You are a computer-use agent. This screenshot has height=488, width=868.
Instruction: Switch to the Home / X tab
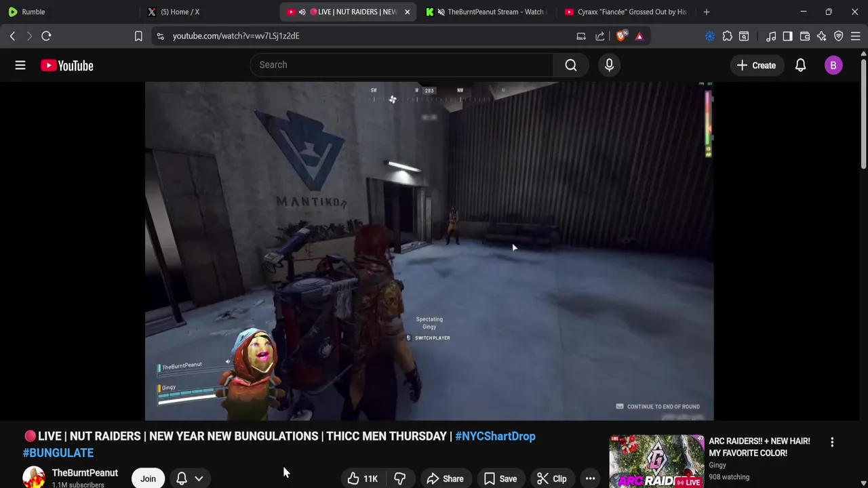click(x=209, y=12)
